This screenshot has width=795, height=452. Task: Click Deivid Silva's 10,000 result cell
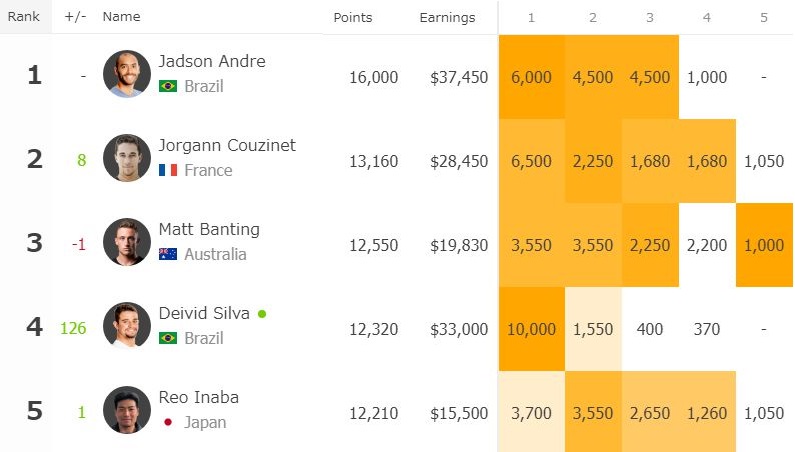click(531, 329)
